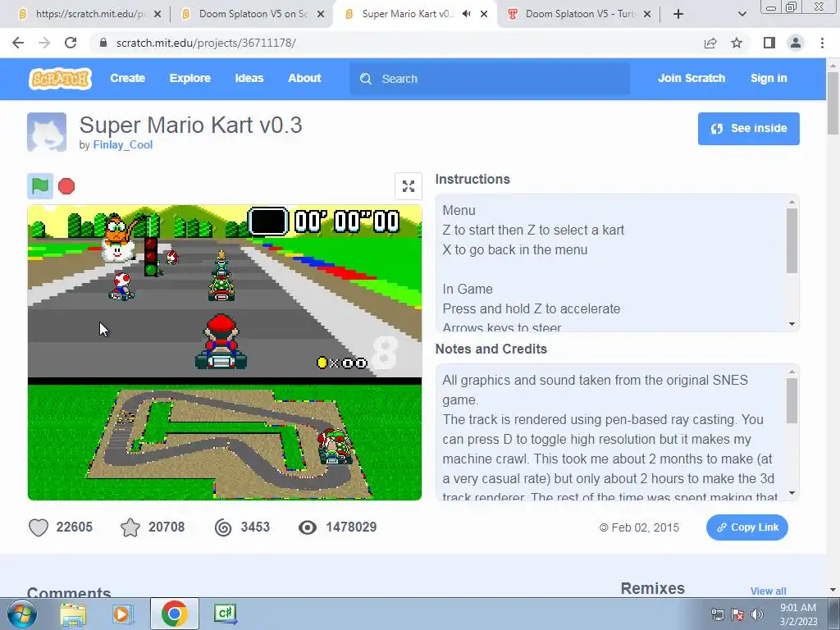Click the green flag to start project

point(40,186)
